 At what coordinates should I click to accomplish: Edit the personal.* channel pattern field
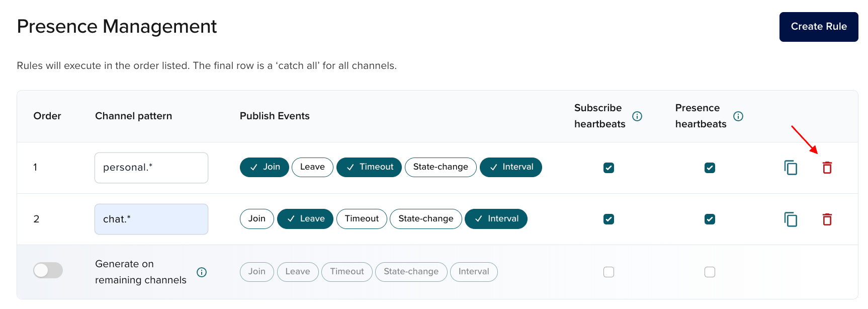151,168
